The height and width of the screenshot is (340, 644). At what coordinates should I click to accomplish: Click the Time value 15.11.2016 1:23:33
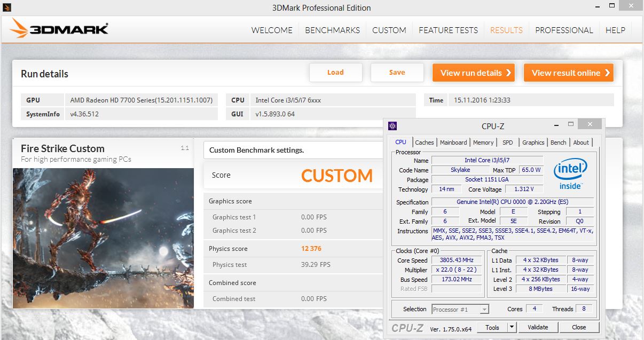[x=482, y=100]
